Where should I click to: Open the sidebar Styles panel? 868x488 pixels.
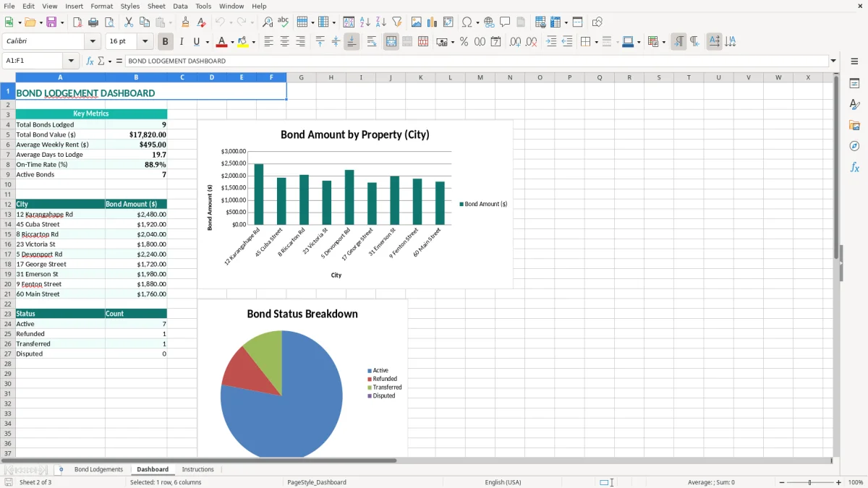click(854, 105)
